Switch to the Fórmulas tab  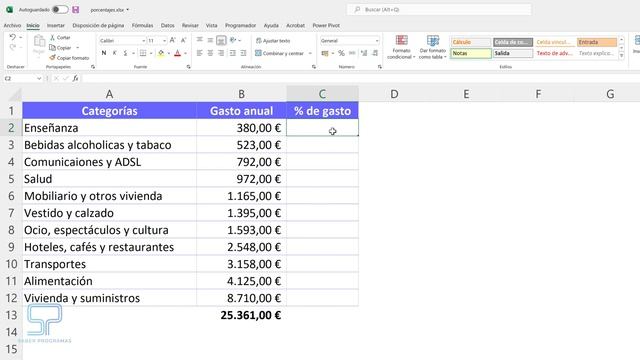pos(142,25)
